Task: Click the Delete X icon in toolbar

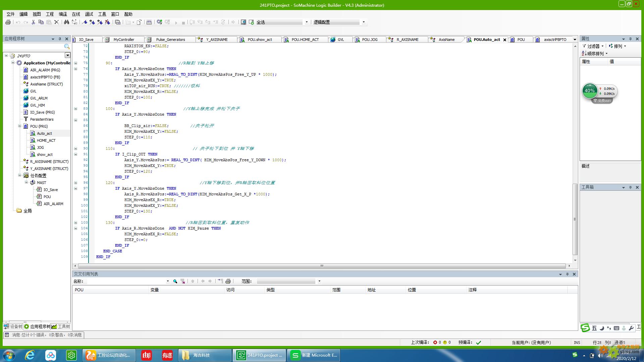Action: [56, 22]
